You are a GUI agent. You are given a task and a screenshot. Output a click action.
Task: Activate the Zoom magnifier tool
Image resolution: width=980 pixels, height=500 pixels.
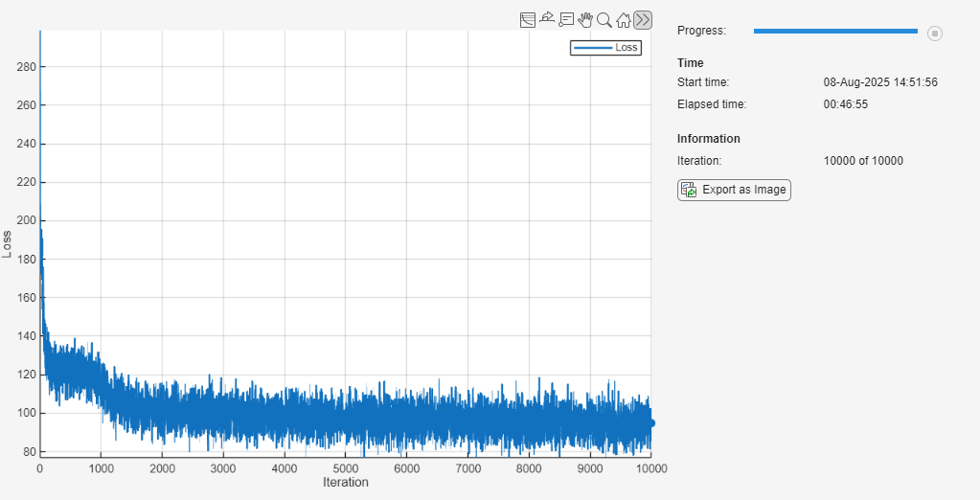(604, 20)
